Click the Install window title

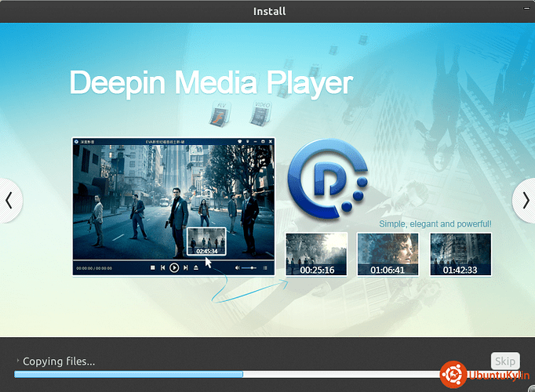269,11
